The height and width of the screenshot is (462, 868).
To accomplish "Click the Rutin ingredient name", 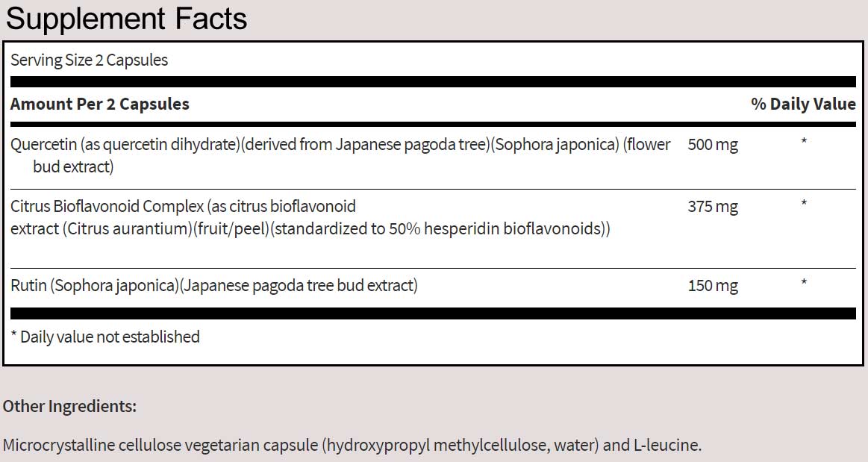I will coord(28,285).
